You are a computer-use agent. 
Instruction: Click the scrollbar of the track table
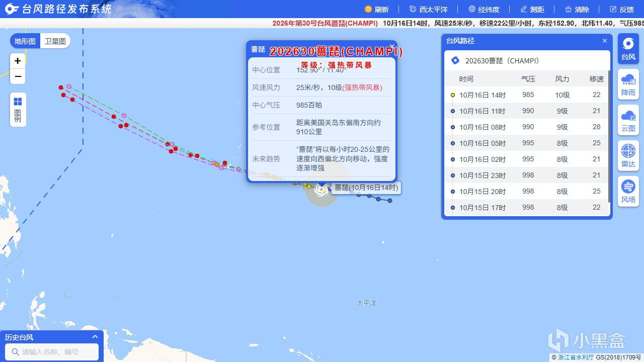pyautogui.click(x=609, y=137)
